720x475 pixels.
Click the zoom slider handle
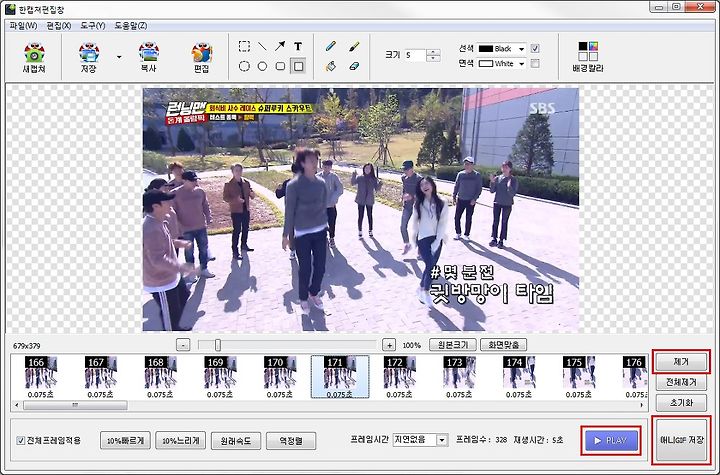218,345
